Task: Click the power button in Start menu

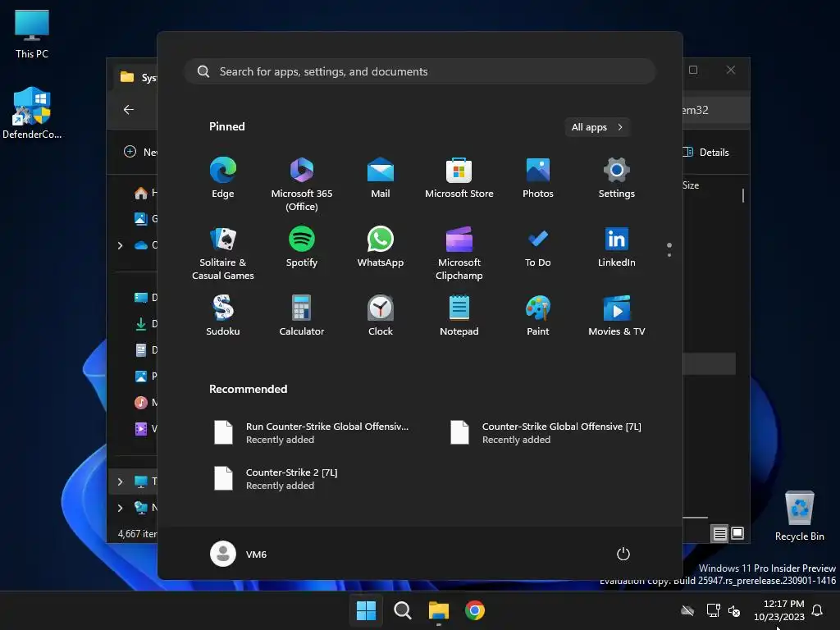Action: (x=623, y=554)
